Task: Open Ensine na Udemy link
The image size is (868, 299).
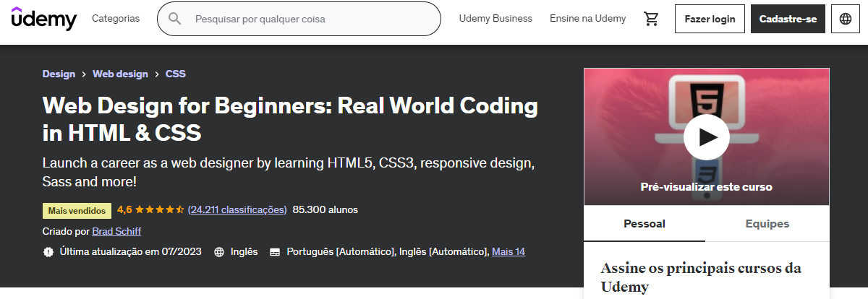Action: coord(588,19)
